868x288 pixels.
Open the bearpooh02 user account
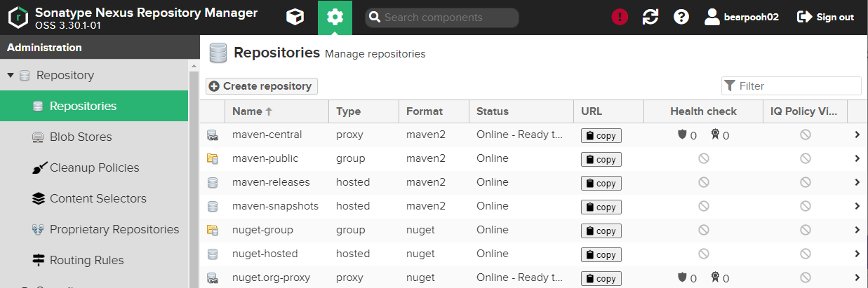tap(742, 17)
